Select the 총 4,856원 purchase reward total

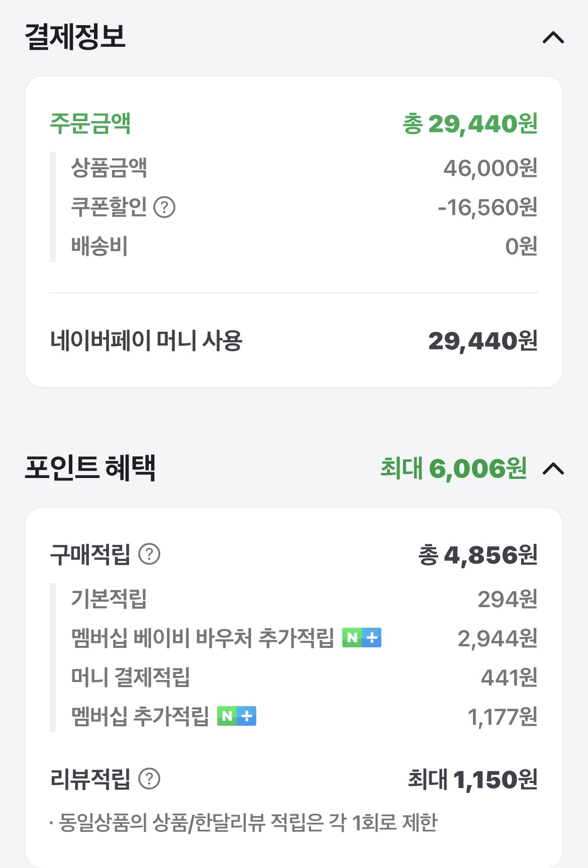tap(477, 555)
